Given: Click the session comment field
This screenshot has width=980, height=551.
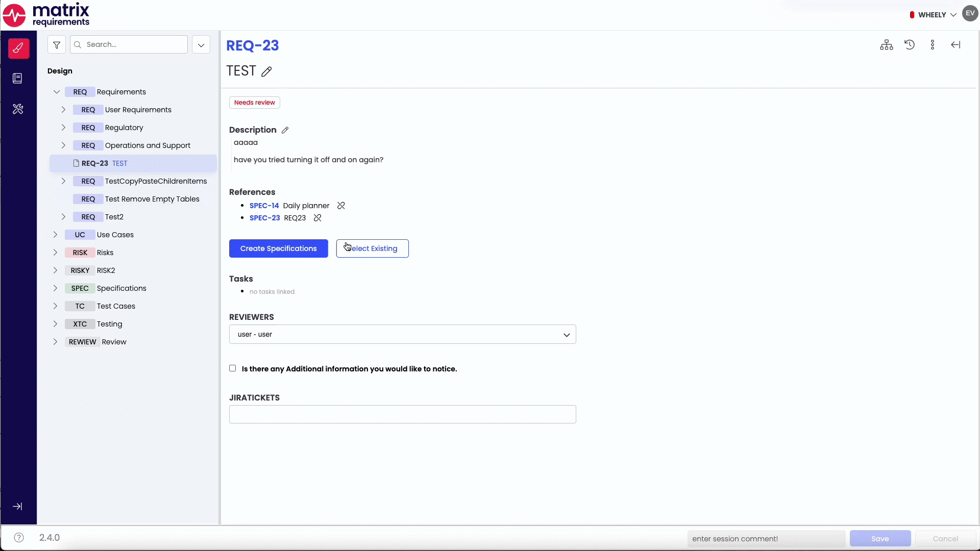Looking at the screenshot, I should [x=767, y=539].
